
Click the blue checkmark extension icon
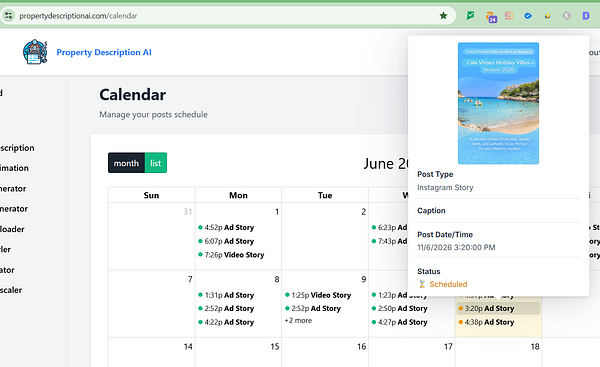tap(528, 16)
